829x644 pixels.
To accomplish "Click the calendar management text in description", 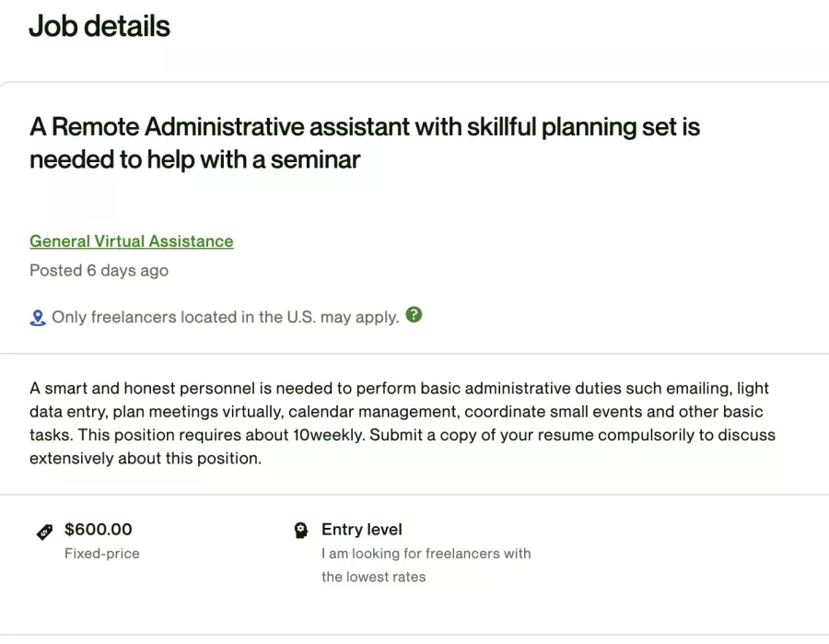I will [x=373, y=411].
